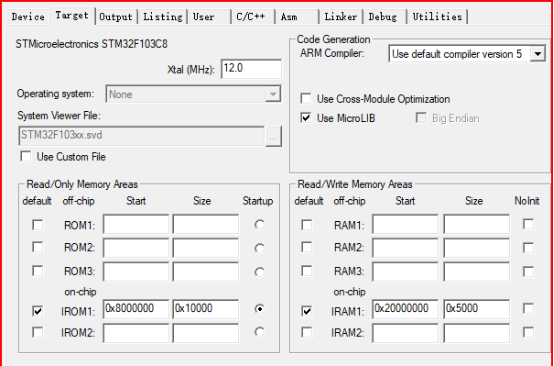Switch to the Device tab
This screenshot has width=554, height=366.
(28, 17)
